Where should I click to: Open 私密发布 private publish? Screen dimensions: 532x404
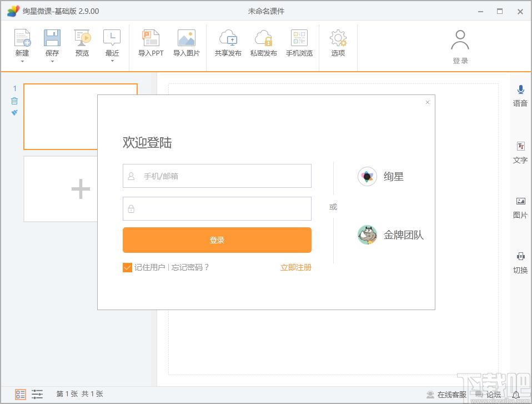pos(264,42)
